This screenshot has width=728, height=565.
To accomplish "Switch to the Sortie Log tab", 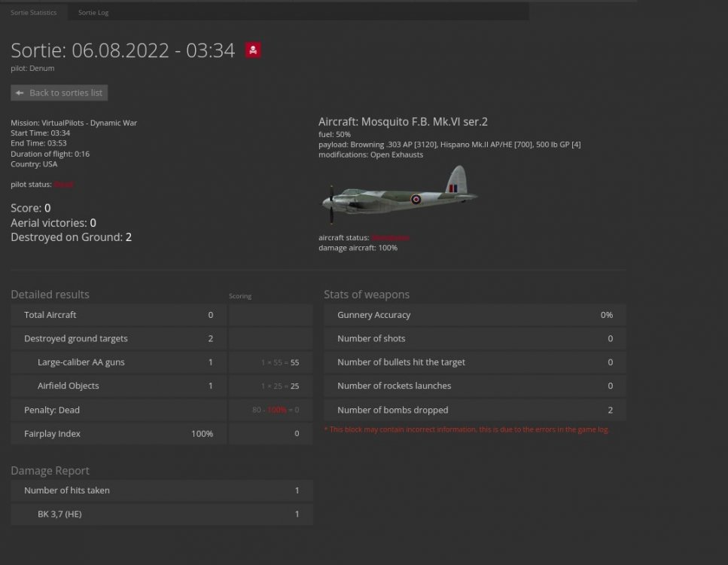I will coord(93,12).
